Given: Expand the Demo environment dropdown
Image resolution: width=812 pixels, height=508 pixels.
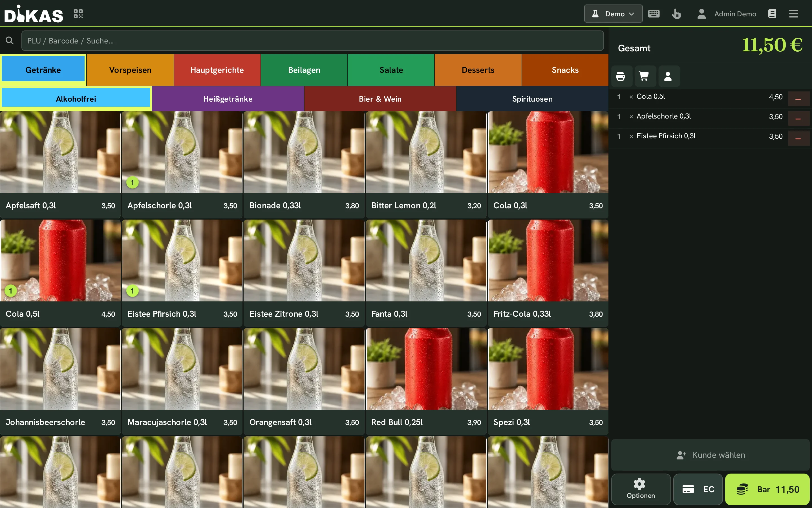Looking at the screenshot, I should 613,14.
